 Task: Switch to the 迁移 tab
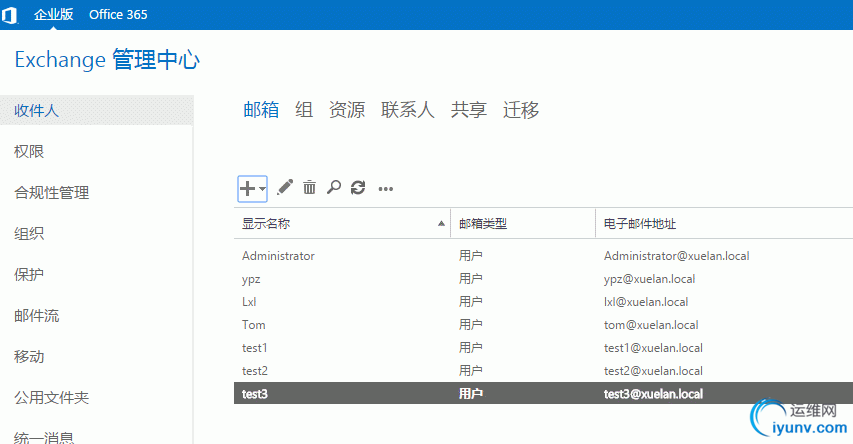tap(521, 110)
